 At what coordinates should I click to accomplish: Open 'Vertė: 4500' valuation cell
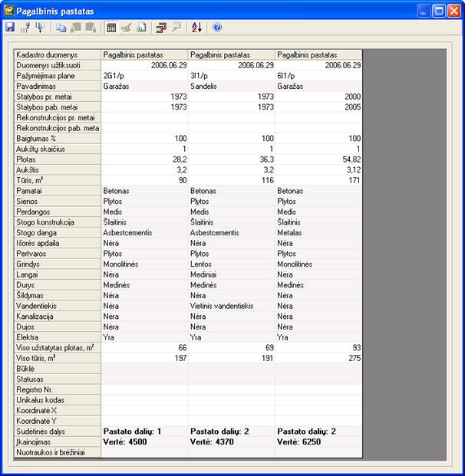[144, 442]
